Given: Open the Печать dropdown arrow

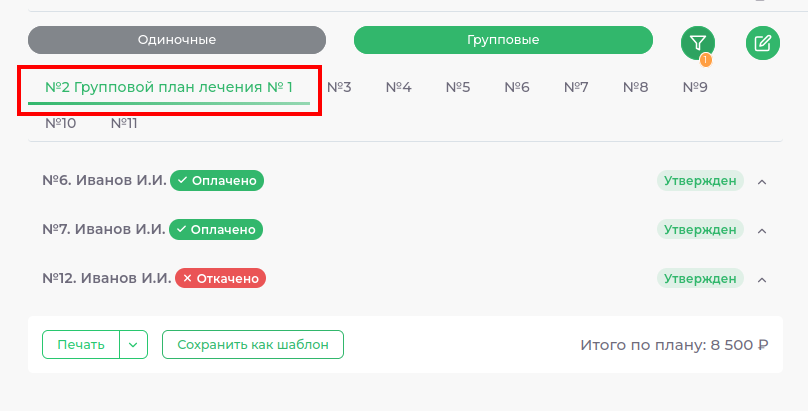Looking at the screenshot, I should pyautogui.click(x=134, y=344).
